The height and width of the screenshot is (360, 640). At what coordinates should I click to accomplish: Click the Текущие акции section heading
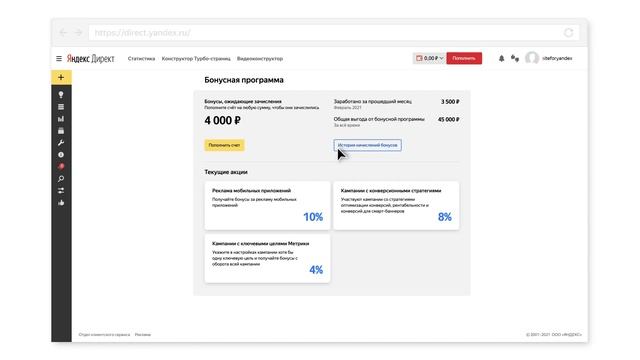point(226,172)
